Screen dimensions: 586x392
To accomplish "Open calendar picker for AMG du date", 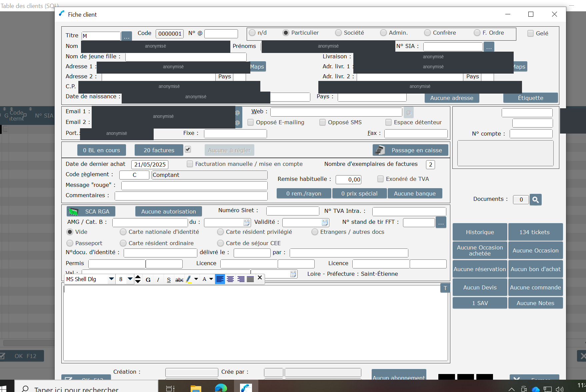I will (x=247, y=222).
